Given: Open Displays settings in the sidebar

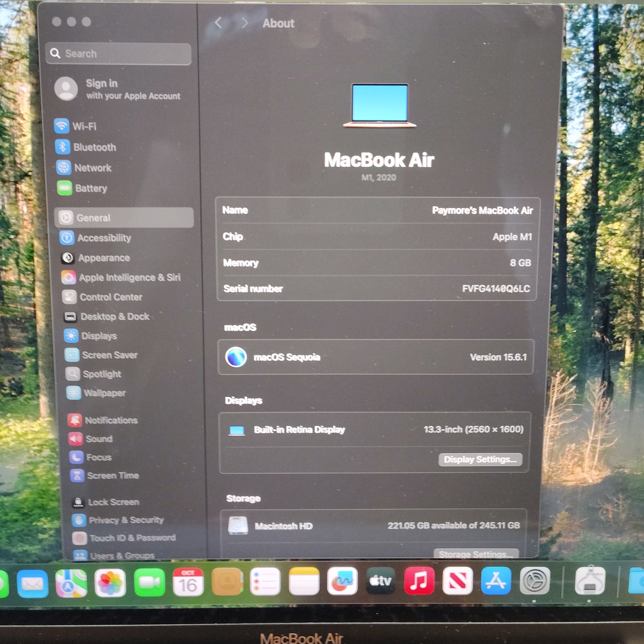Looking at the screenshot, I should point(98,336).
